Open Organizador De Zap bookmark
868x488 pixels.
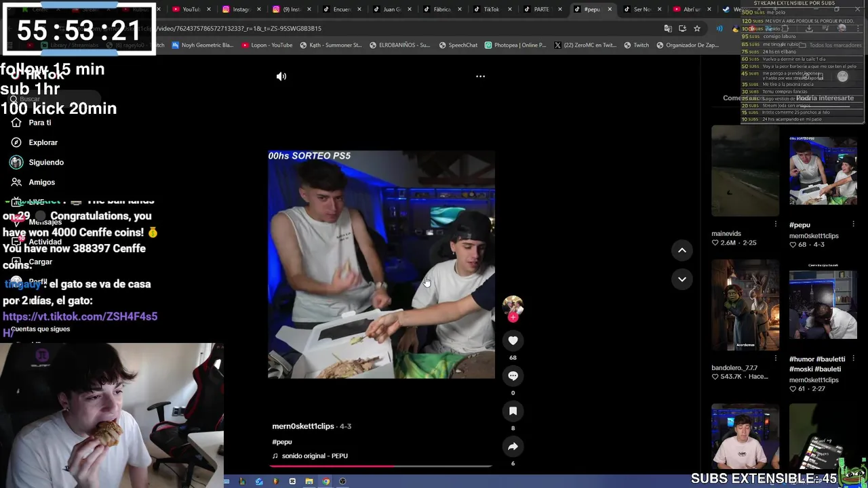click(x=688, y=45)
